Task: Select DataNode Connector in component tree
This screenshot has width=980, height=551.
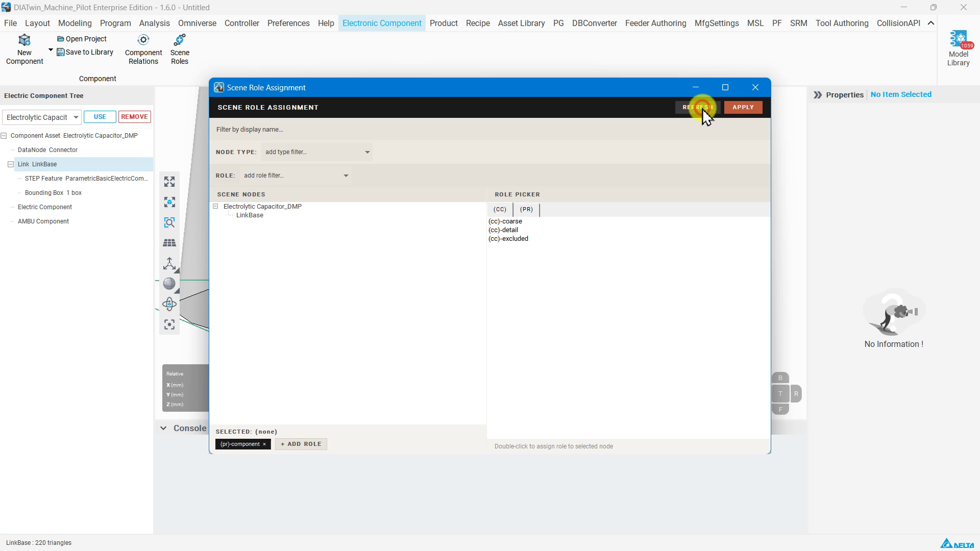Action: pyautogui.click(x=47, y=150)
